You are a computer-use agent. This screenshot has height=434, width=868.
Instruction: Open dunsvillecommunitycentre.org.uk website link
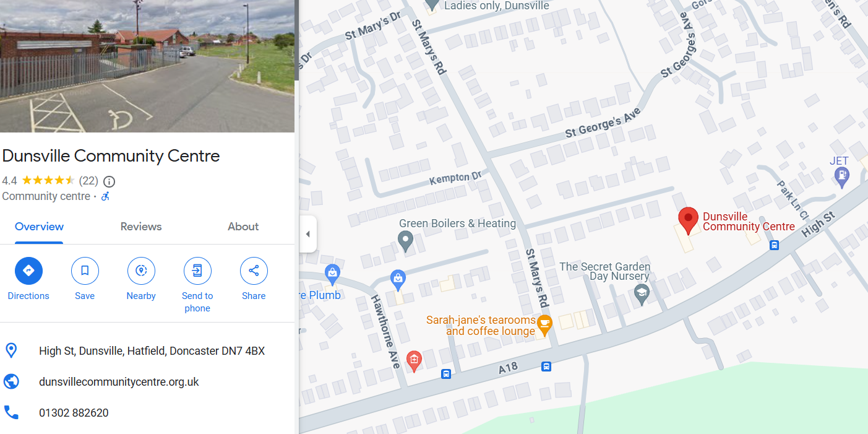point(119,382)
